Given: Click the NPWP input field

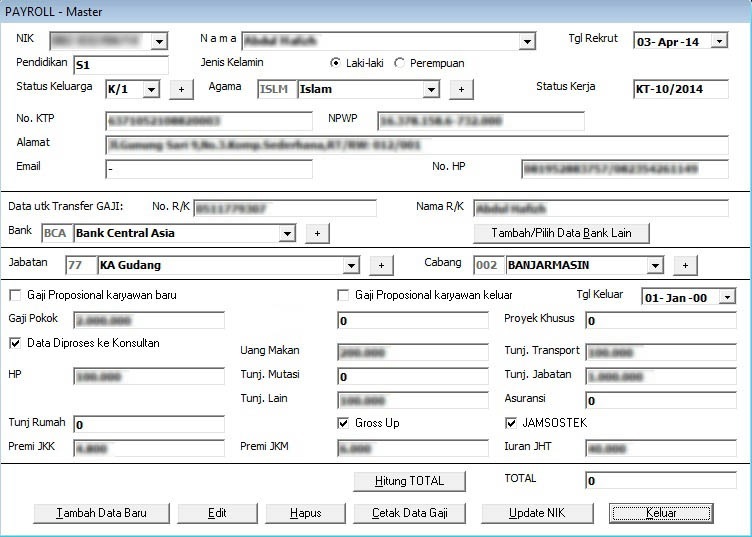Looking at the screenshot, I should (x=481, y=121).
